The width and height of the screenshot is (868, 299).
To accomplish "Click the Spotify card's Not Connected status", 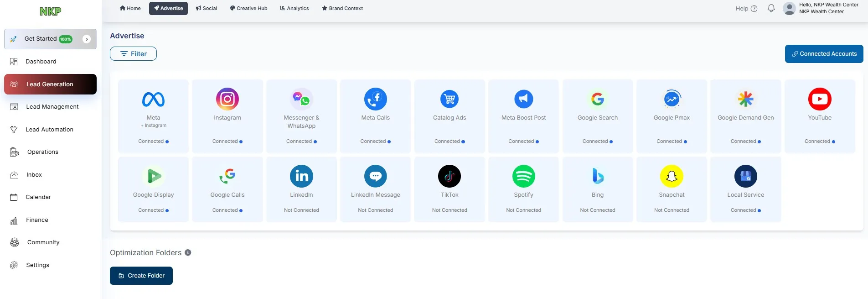I will [x=524, y=210].
